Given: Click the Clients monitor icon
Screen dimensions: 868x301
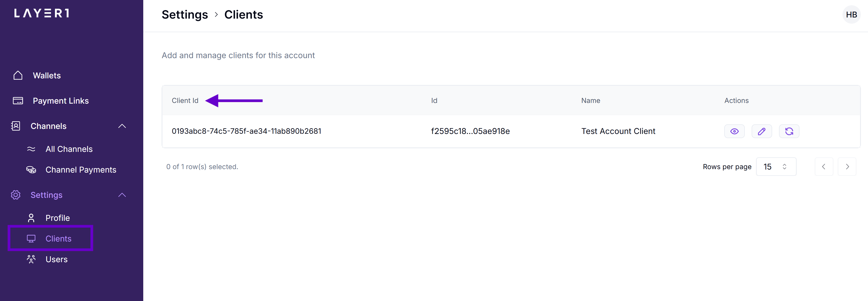Looking at the screenshot, I should 31,239.
